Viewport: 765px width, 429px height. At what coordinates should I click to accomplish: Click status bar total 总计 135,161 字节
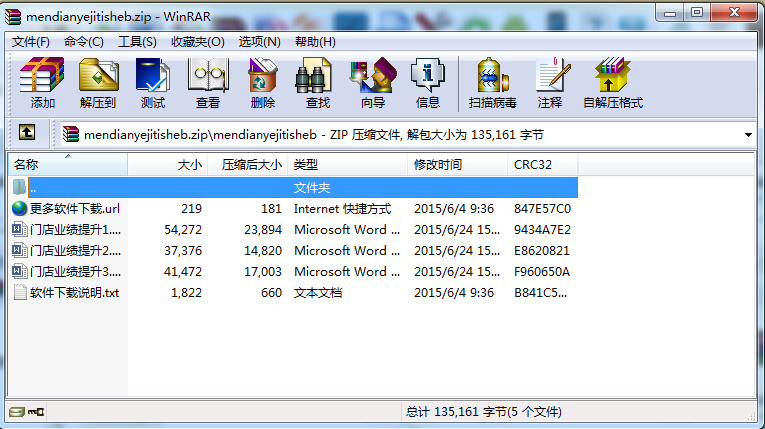(483, 412)
